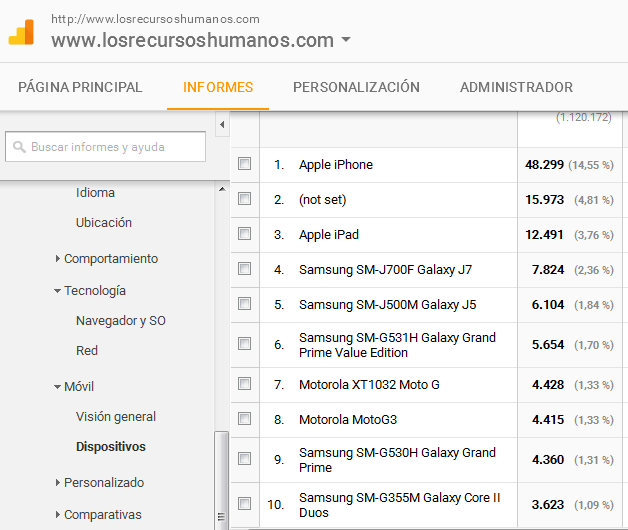Open the Idioma report
This screenshot has width=628, height=530.
tap(95, 193)
